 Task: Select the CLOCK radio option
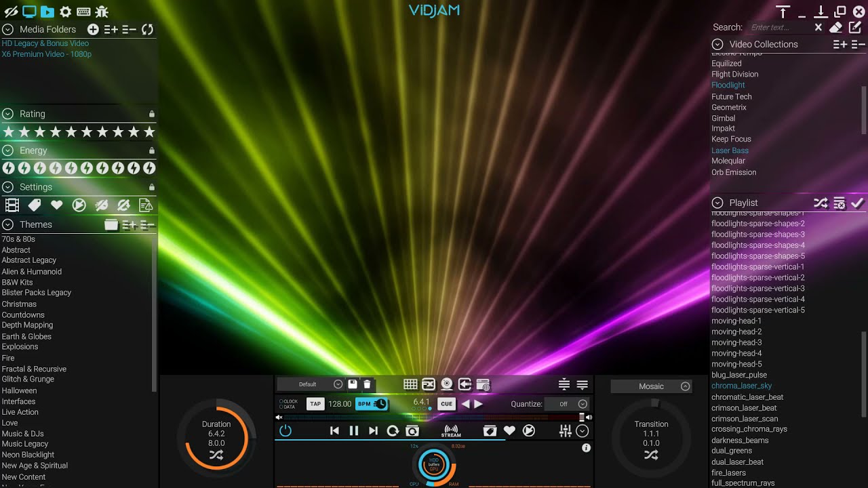point(288,401)
